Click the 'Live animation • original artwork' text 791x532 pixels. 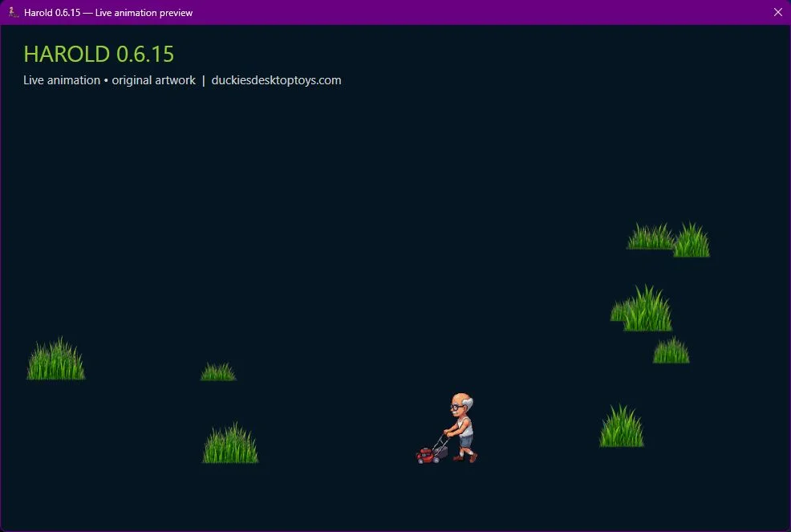pyautogui.click(x=109, y=80)
